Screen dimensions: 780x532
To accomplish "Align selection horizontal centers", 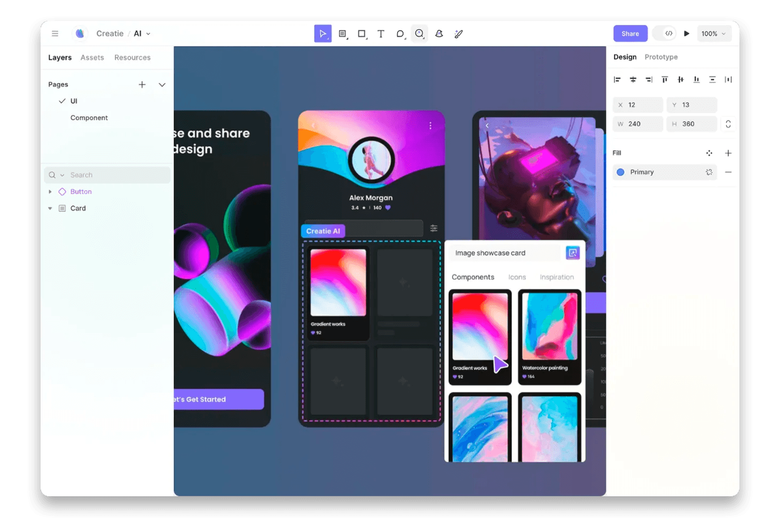I will click(633, 80).
